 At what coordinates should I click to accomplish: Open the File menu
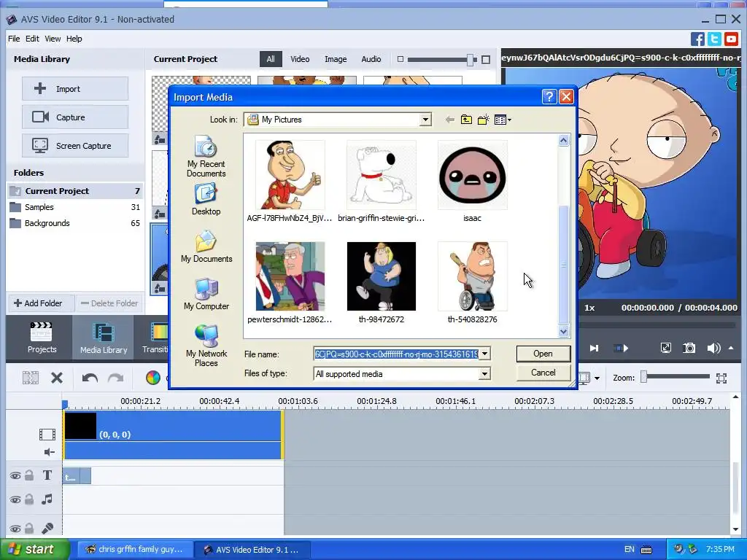click(14, 39)
